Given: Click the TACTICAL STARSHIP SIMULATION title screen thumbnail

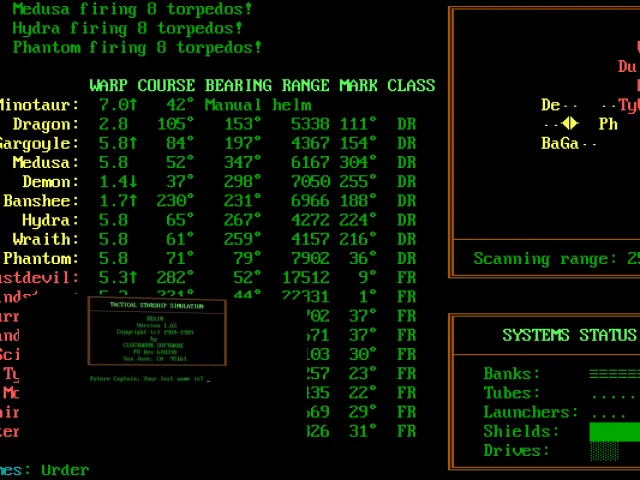Looking at the screenshot, I should [157, 331].
